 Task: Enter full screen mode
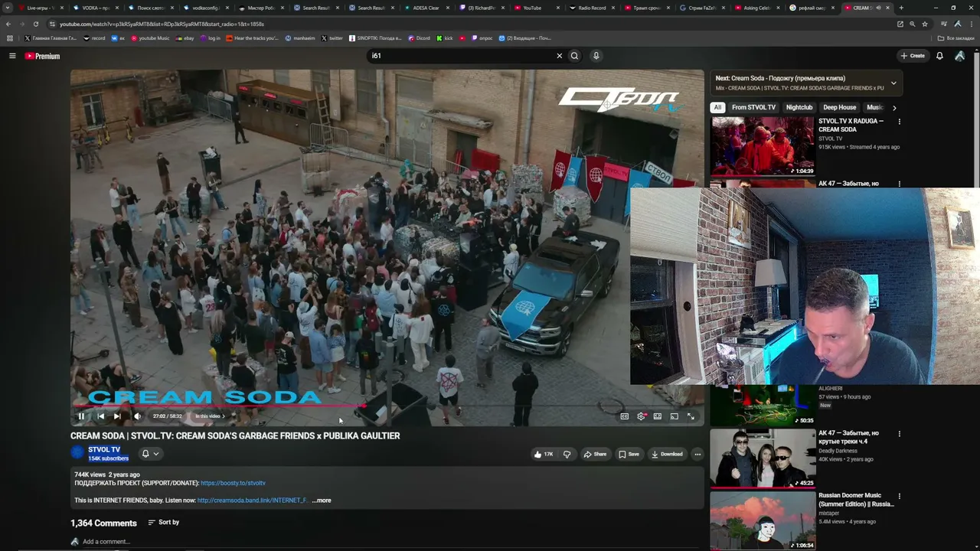point(691,416)
